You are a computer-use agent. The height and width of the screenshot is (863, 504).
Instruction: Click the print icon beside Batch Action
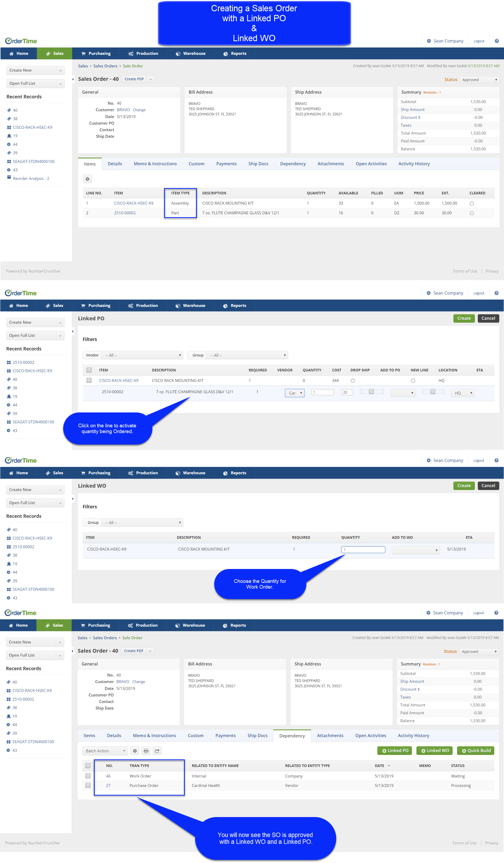(146, 751)
